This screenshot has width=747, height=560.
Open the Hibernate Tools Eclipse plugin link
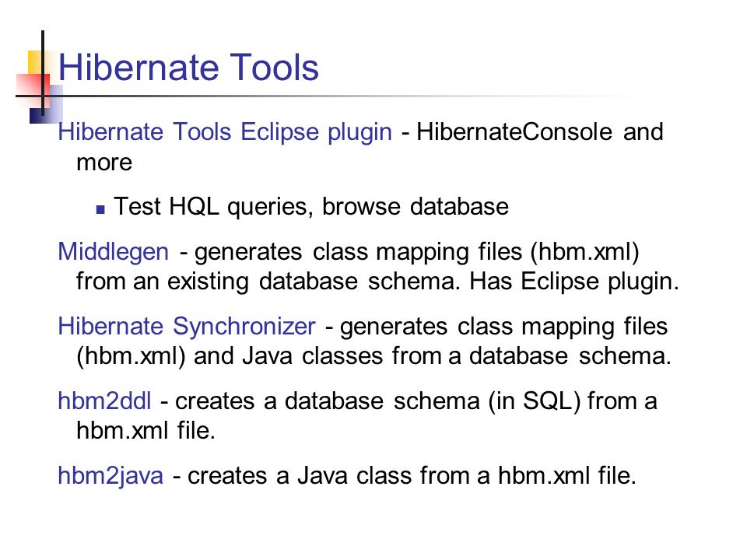point(225,132)
